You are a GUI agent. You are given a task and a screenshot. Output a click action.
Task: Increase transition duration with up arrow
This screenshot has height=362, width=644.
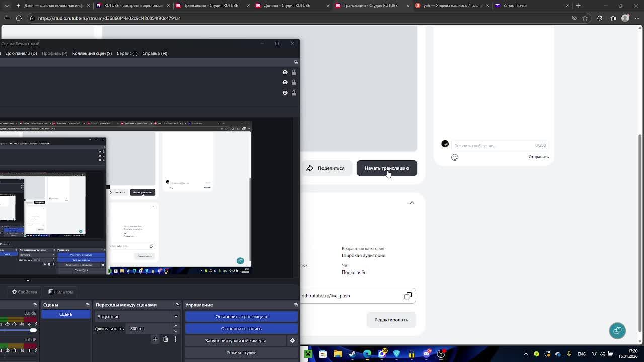(176, 326)
